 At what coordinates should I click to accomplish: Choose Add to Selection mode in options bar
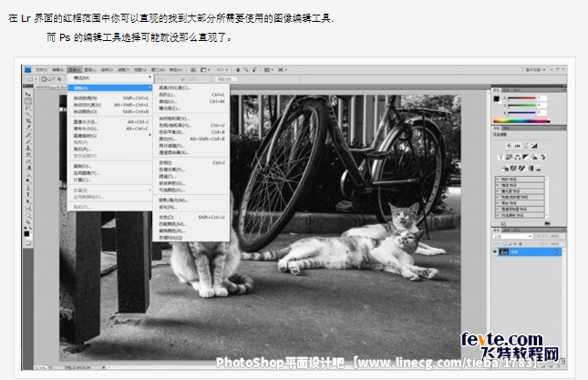point(49,79)
